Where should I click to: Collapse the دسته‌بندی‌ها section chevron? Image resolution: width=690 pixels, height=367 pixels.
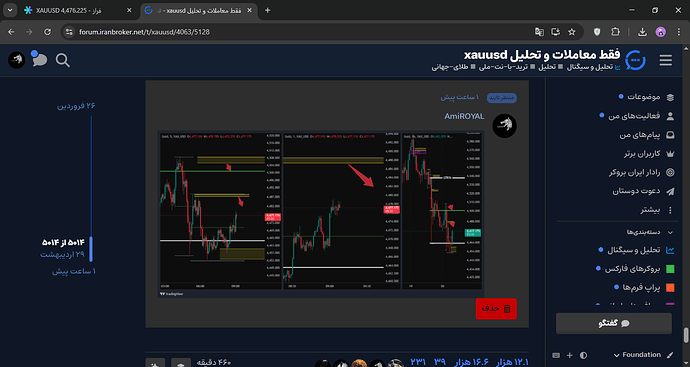coord(670,232)
